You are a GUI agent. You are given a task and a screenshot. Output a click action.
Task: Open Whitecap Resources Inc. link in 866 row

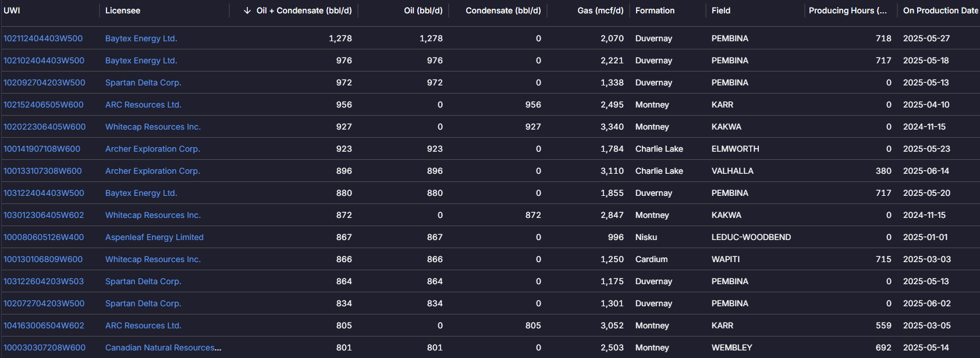153,259
